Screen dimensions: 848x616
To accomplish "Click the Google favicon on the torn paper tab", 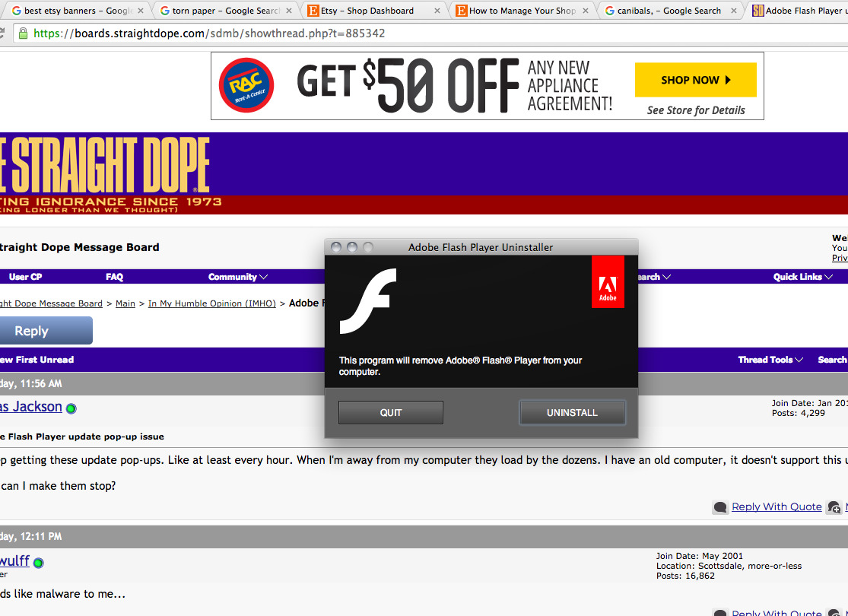I will tap(165, 11).
